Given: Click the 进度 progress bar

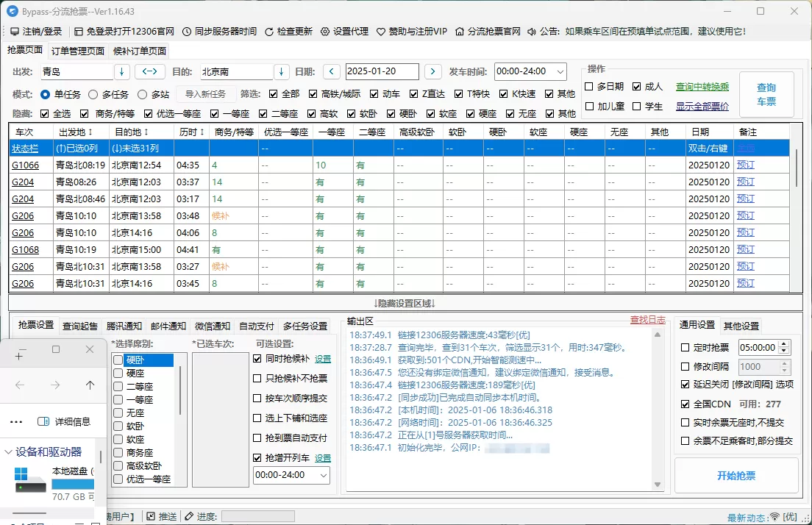Looking at the screenshot, I should (257, 516).
